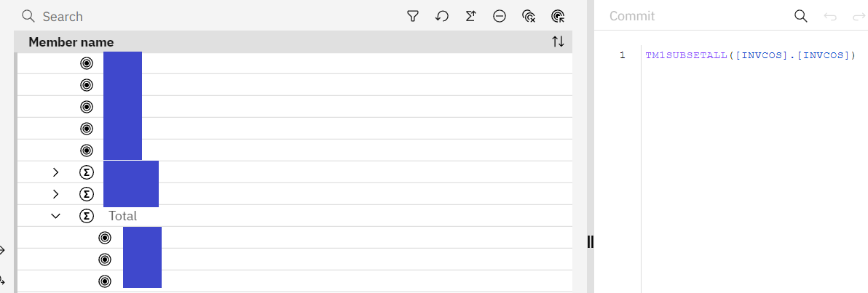This screenshot has height=293, width=868.
Task: Click the Member name column header
Action: coord(71,42)
